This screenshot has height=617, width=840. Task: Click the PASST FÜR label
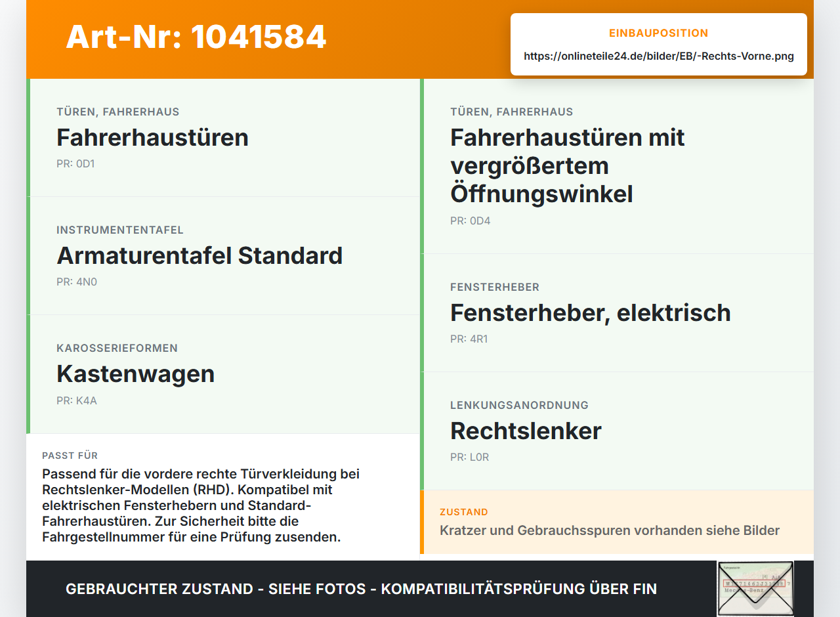(70, 456)
